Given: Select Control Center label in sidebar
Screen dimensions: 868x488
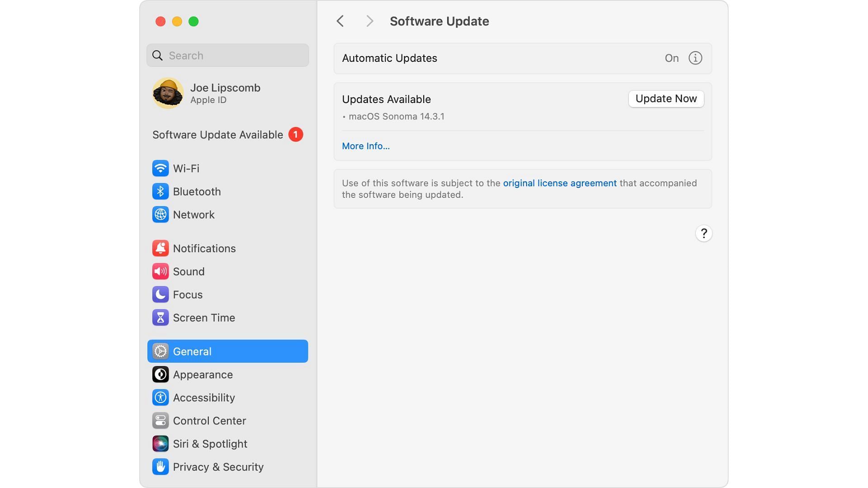Looking at the screenshot, I should pyautogui.click(x=209, y=421).
